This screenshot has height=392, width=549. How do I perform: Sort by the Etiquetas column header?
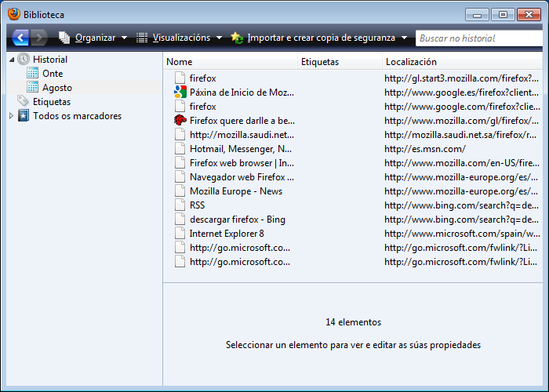point(340,62)
